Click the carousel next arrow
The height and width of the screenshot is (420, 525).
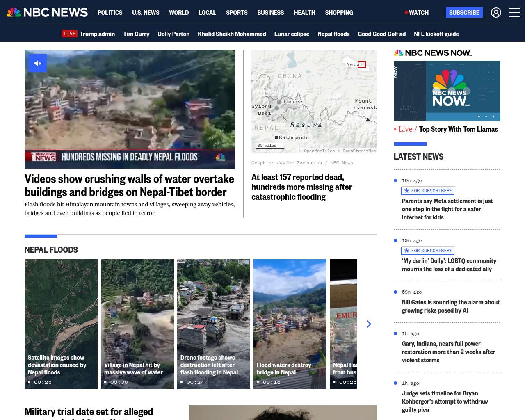click(369, 324)
